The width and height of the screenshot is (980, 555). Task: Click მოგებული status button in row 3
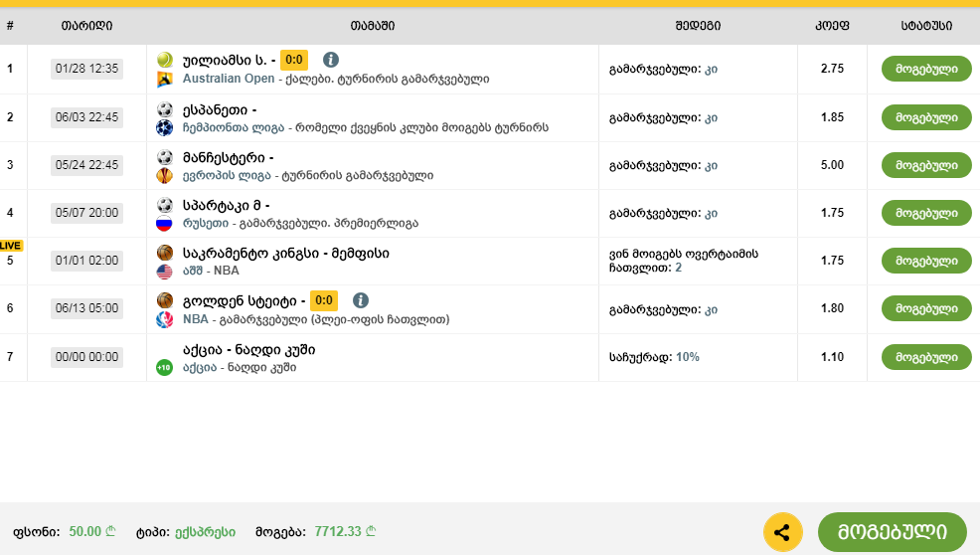click(926, 165)
